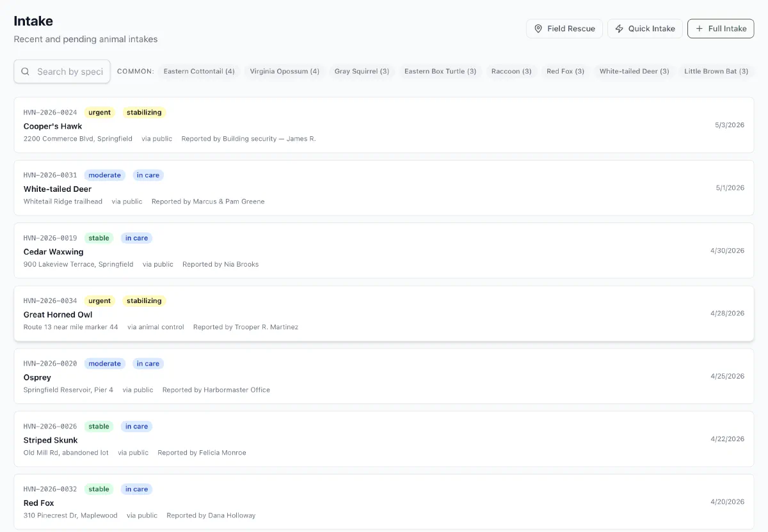Click Reported by Nia Brooks

coord(221,264)
